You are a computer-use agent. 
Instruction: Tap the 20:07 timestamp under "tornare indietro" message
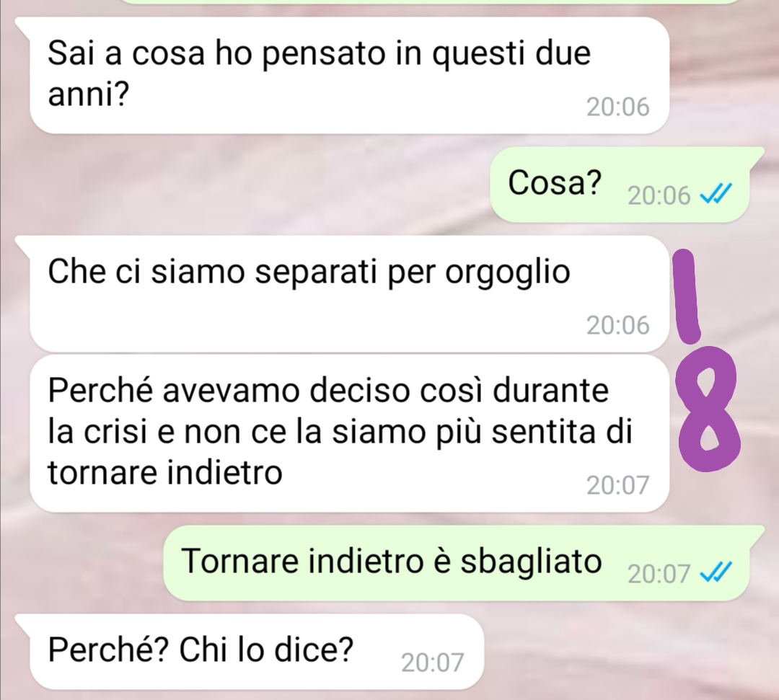click(617, 485)
